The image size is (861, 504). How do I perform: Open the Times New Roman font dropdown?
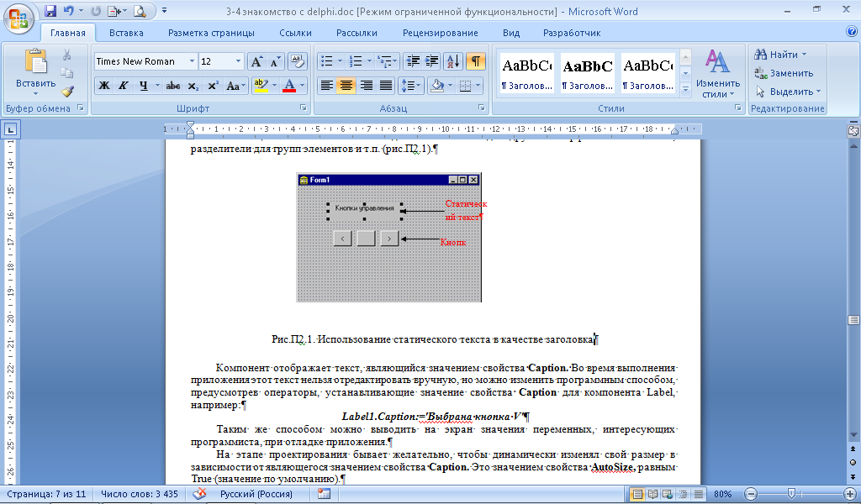click(192, 61)
